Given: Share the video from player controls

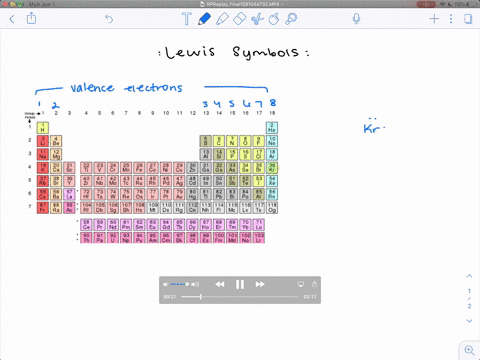Looking at the screenshot, I should (x=314, y=284).
